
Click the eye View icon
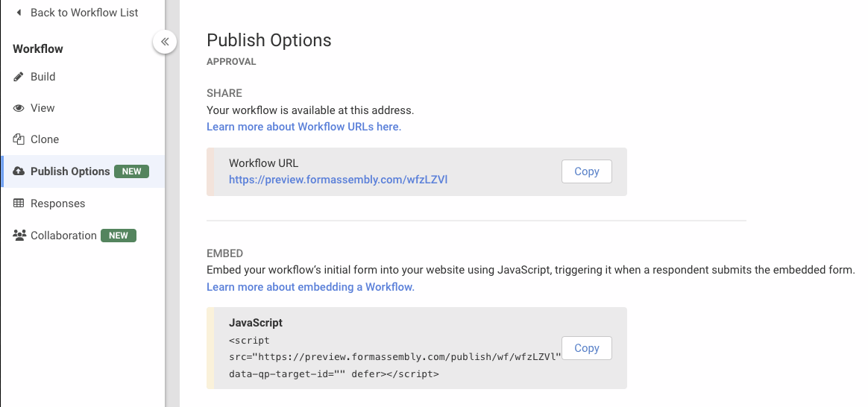coord(19,108)
